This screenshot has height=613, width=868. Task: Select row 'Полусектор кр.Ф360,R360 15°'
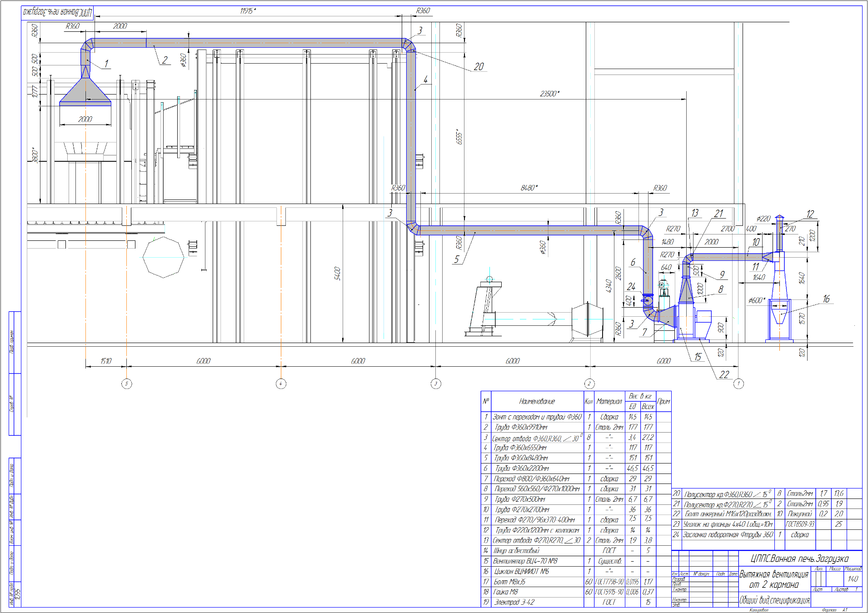[767, 493]
